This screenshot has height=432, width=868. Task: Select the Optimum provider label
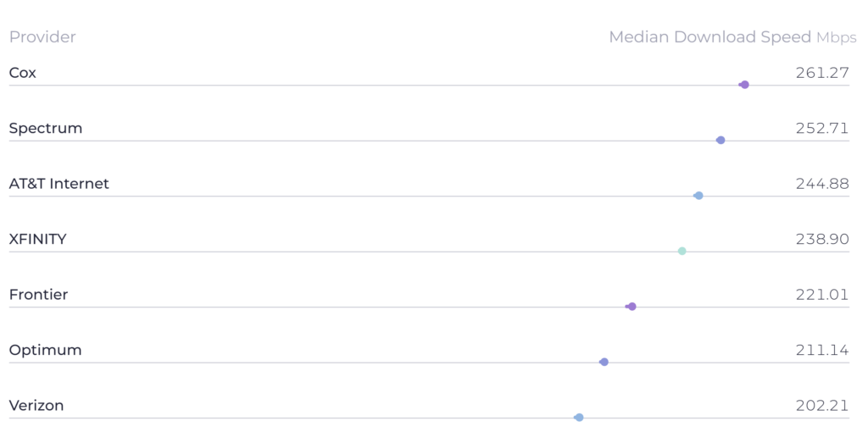coord(46,351)
